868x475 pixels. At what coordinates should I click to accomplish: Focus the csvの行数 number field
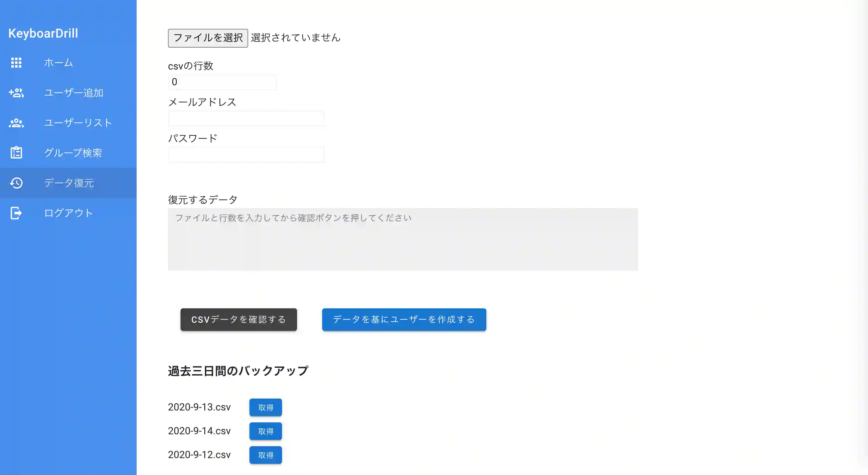pos(222,82)
